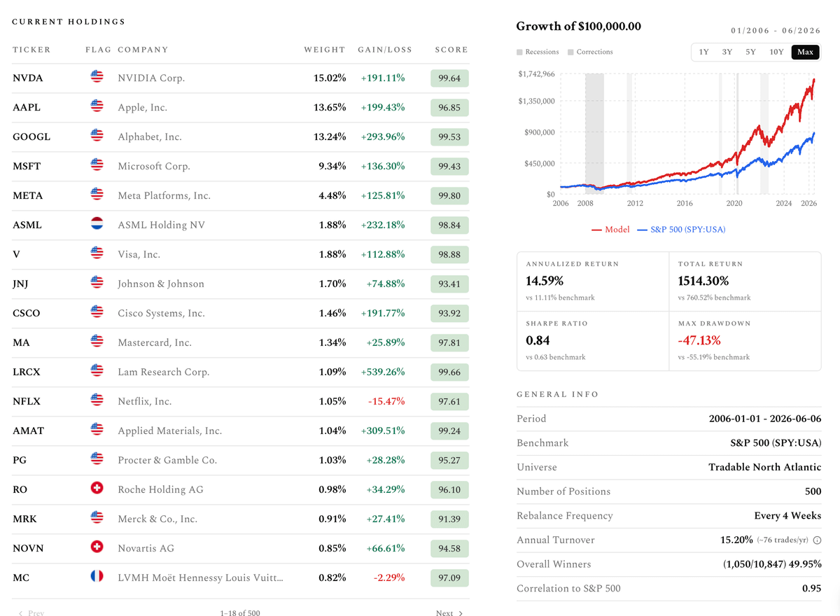Screen dimensions: 840x616
Task: Click the 91.39 score badge for Merck
Action: pos(449,519)
